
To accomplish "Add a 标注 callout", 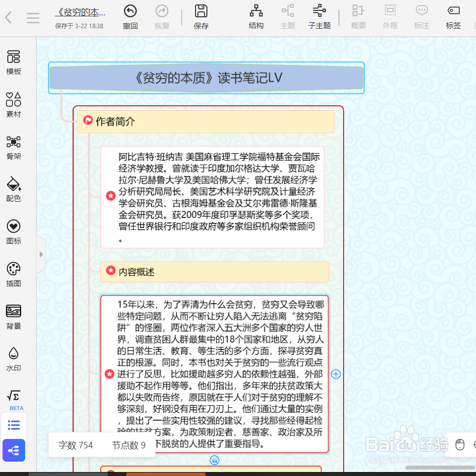I will pyautogui.click(x=422, y=17).
